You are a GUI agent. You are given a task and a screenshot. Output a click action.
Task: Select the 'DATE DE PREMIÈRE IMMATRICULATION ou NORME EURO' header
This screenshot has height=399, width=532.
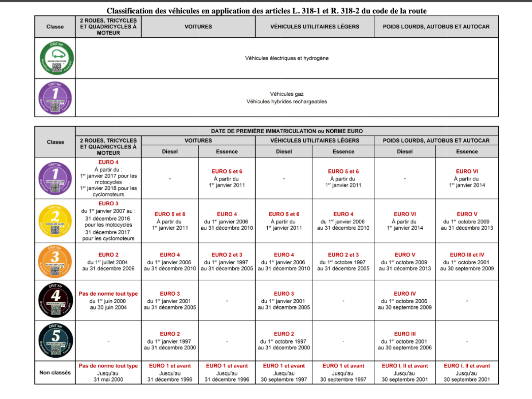[x=287, y=131]
